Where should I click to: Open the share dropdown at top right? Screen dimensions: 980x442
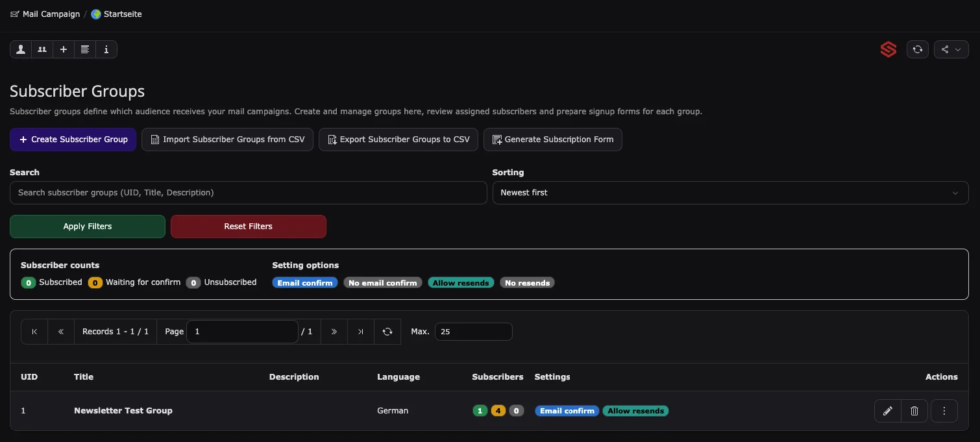[x=951, y=49]
